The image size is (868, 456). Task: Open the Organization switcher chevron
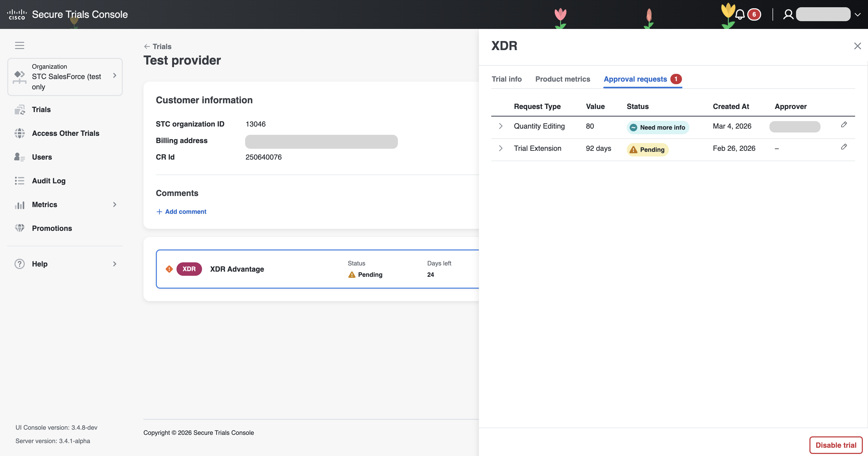115,76
